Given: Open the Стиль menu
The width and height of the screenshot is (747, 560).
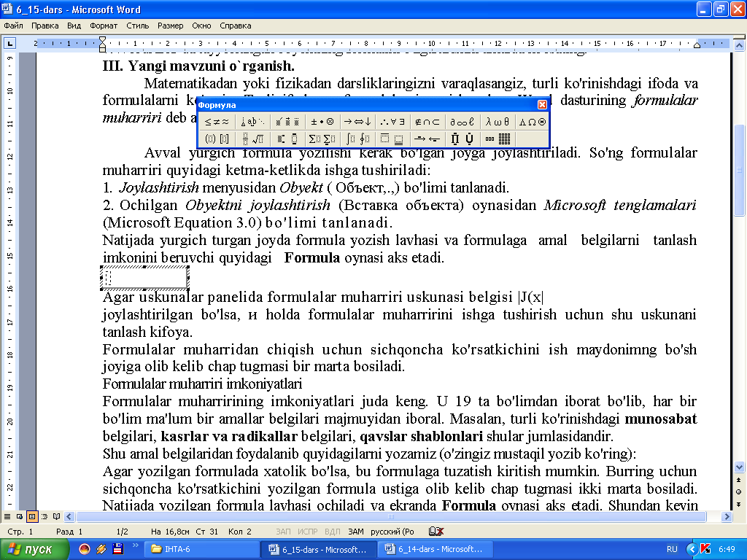Looking at the screenshot, I should tap(138, 26).
